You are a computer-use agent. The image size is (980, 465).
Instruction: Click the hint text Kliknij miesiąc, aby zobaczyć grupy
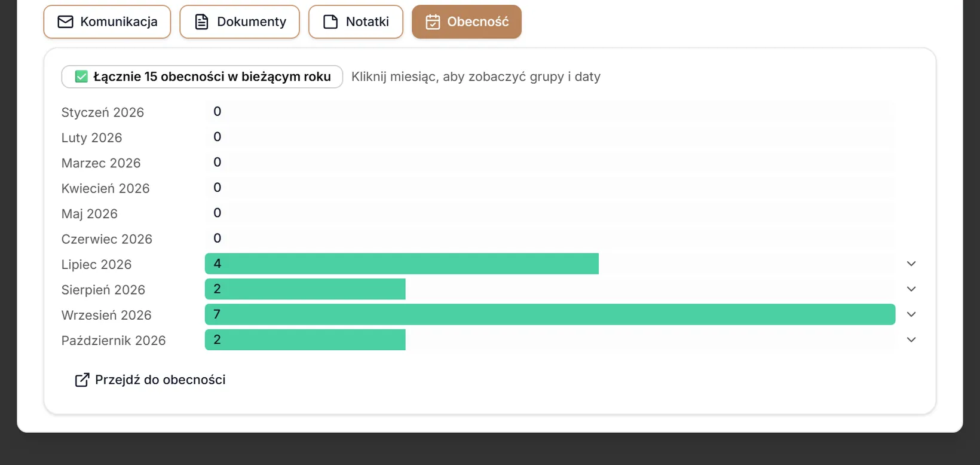(458, 77)
